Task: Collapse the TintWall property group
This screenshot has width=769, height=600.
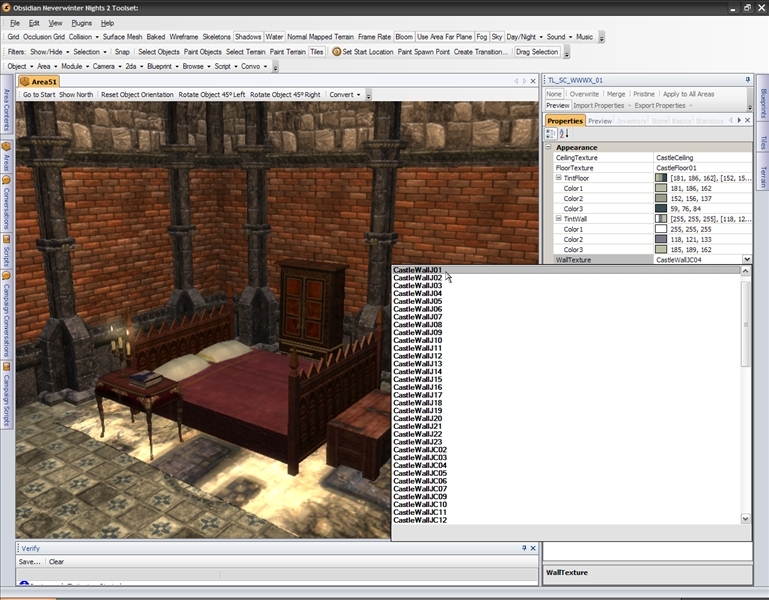Action: point(559,218)
